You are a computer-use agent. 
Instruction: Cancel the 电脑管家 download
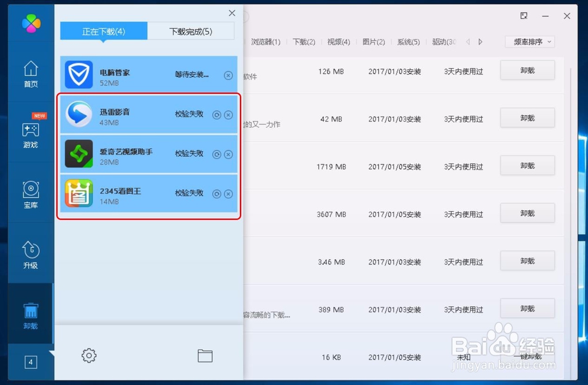pyautogui.click(x=228, y=75)
